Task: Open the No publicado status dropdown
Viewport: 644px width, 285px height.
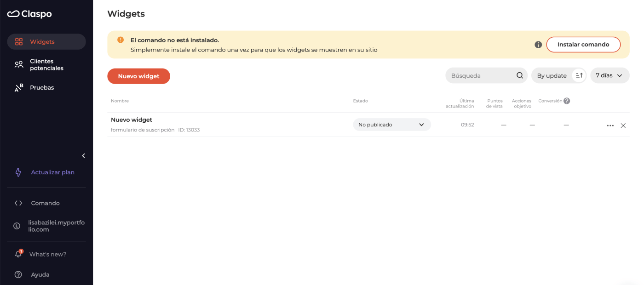Action: (391, 125)
